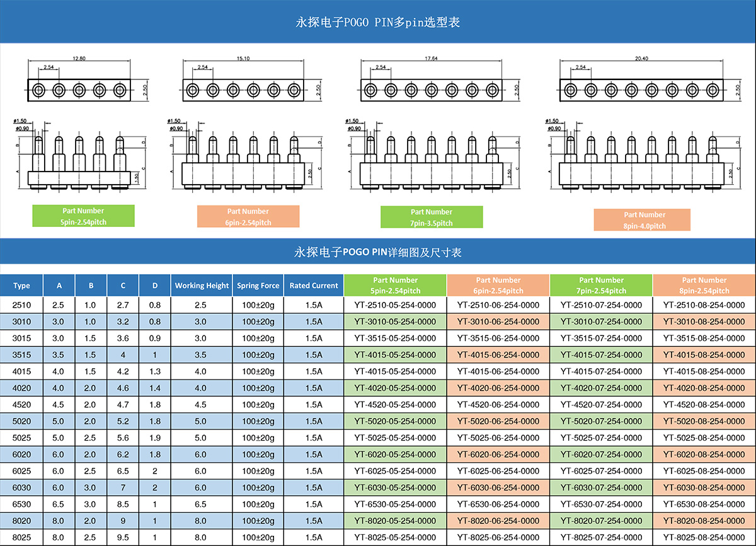
Task: Select Type cell 5025
Action: click(x=21, y=438)
